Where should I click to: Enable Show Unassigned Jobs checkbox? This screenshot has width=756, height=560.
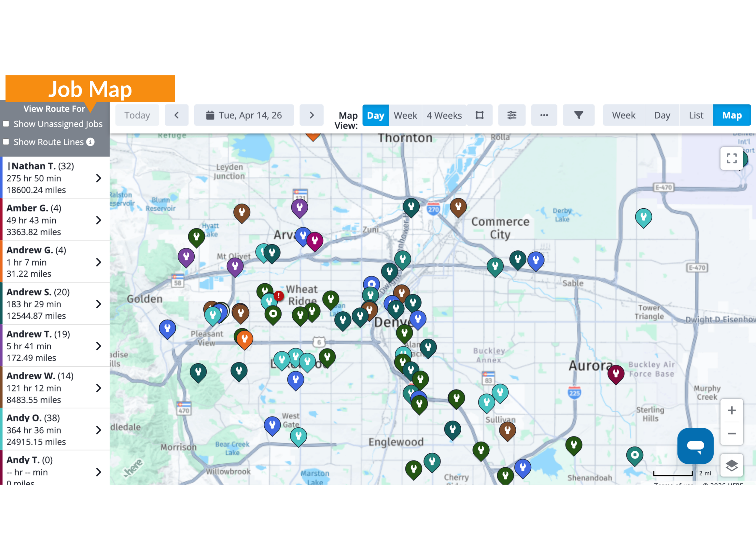(6, 124)
